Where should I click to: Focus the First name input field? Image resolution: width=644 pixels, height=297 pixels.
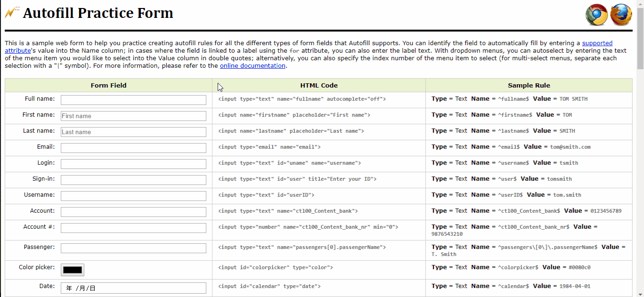tap(133, 116)
